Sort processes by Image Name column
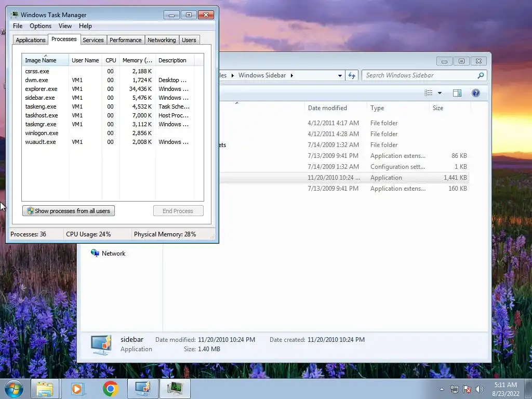 (46, 60)
